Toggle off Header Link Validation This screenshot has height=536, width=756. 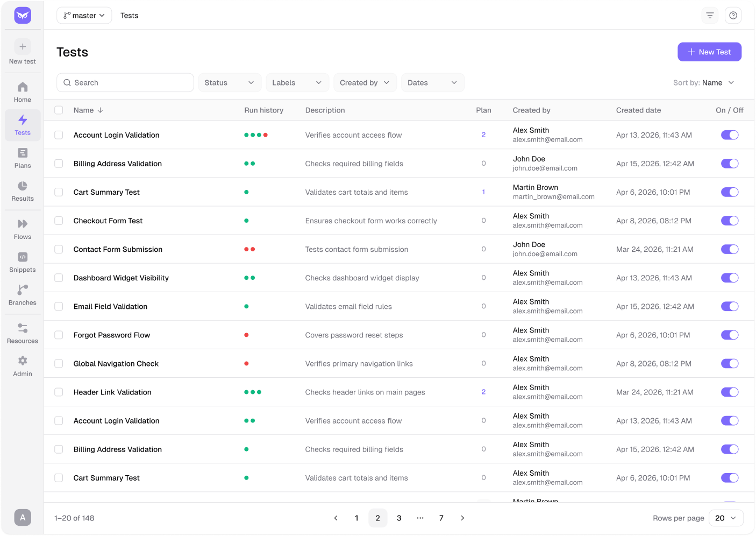click(730, 392)
